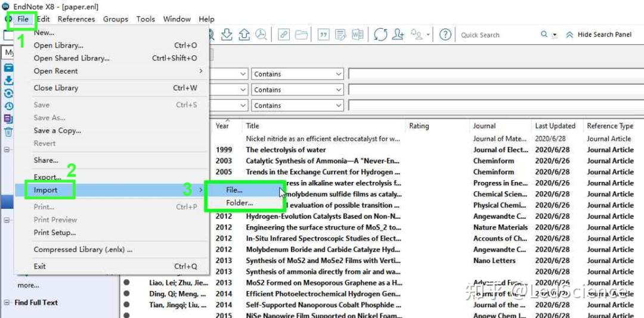The width and height of the screenshot is (644, 318).
Task: Click the File menu
Action: 23,19
